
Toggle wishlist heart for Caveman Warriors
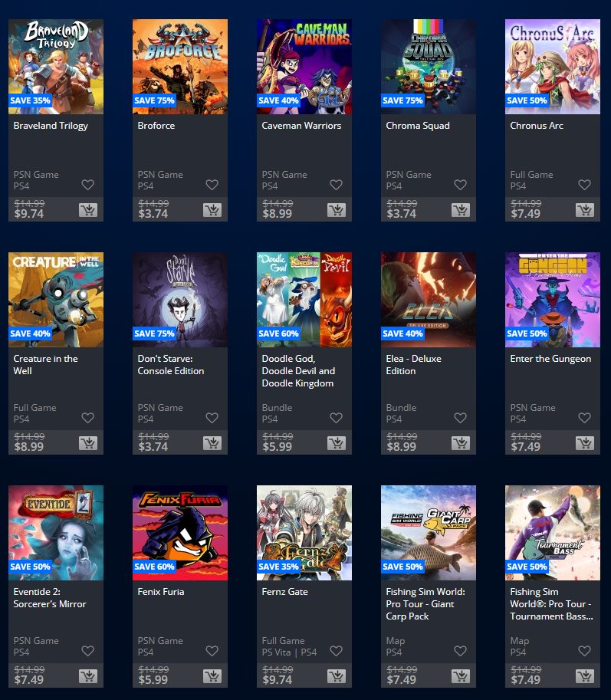(x=336, y=184)
